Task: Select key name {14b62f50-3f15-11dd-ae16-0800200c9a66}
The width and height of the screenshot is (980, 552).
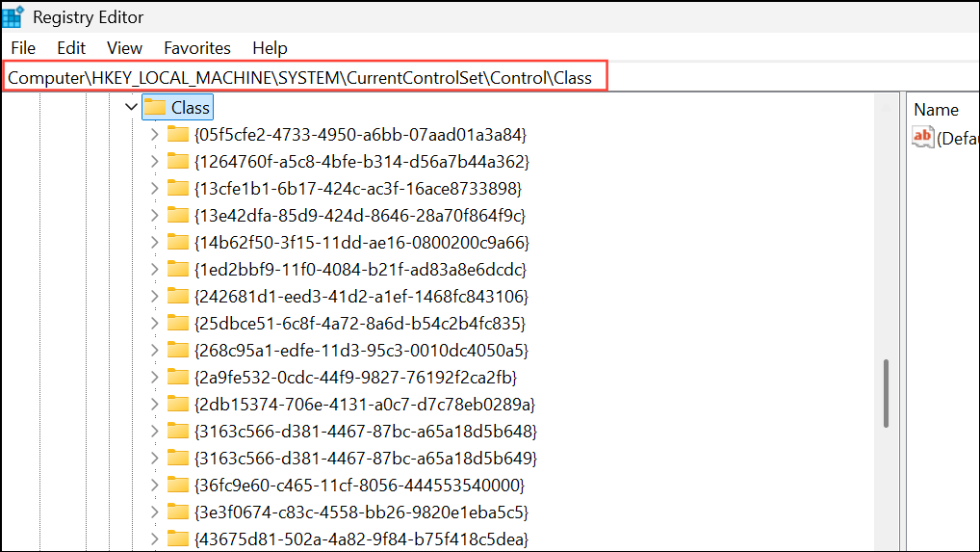Action: pos(362,242)
